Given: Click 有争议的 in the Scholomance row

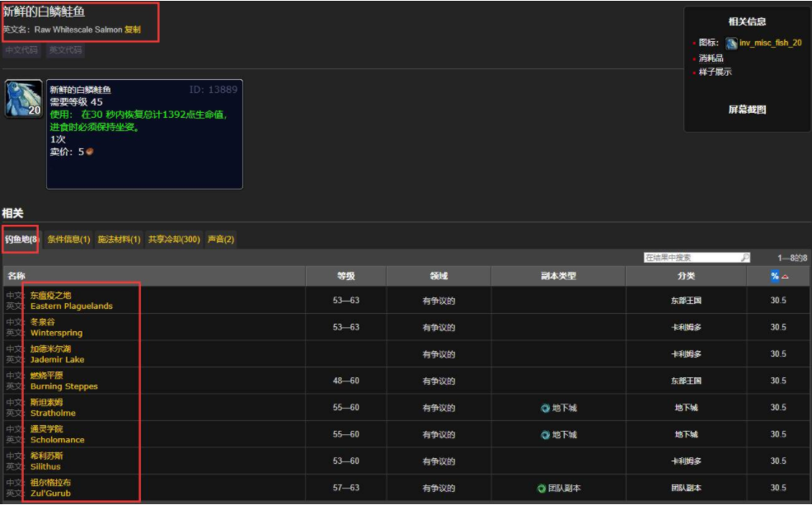Looking at the screenshot, I should click(x=439, y=435).
